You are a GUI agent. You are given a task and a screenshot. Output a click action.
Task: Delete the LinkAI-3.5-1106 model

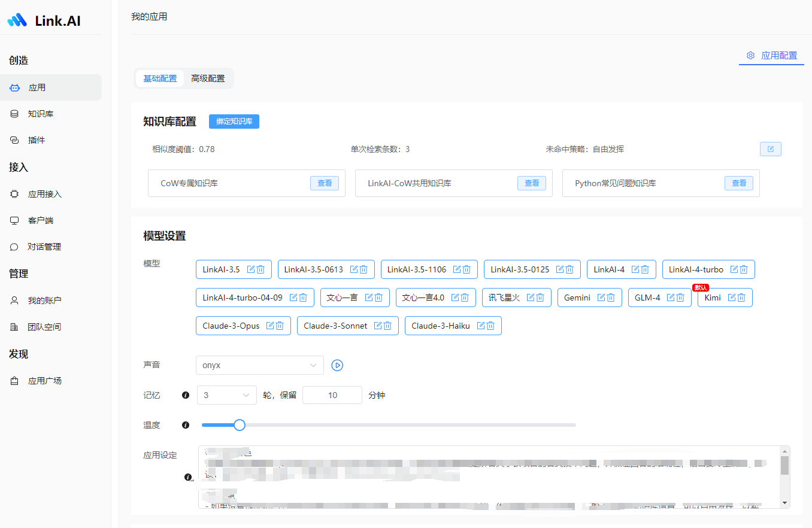[467, 269]
